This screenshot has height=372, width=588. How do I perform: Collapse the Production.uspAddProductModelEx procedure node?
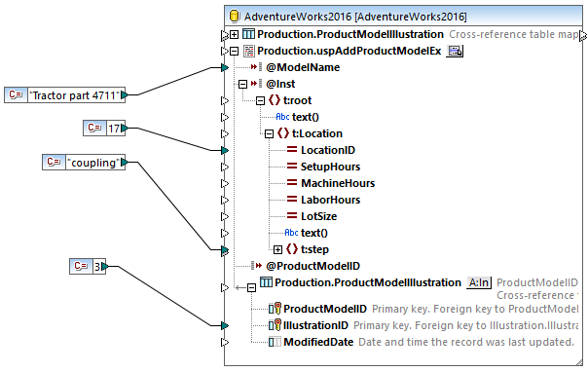[x=234, y=51]
